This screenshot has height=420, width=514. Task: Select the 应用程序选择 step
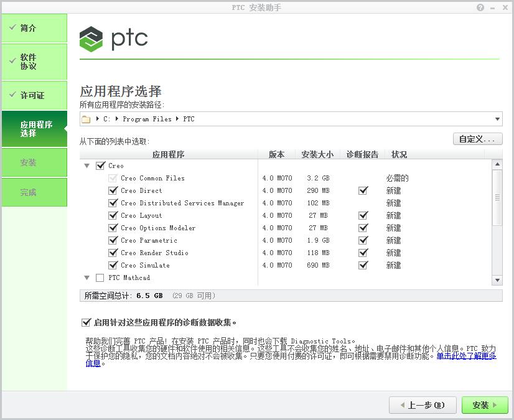34,129
